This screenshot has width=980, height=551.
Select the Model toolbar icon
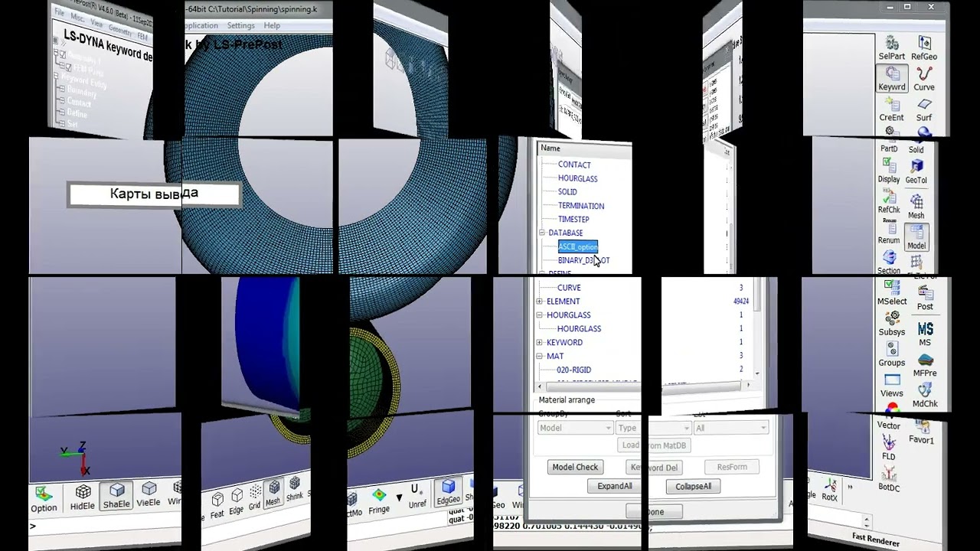click(x=916, y=237)
